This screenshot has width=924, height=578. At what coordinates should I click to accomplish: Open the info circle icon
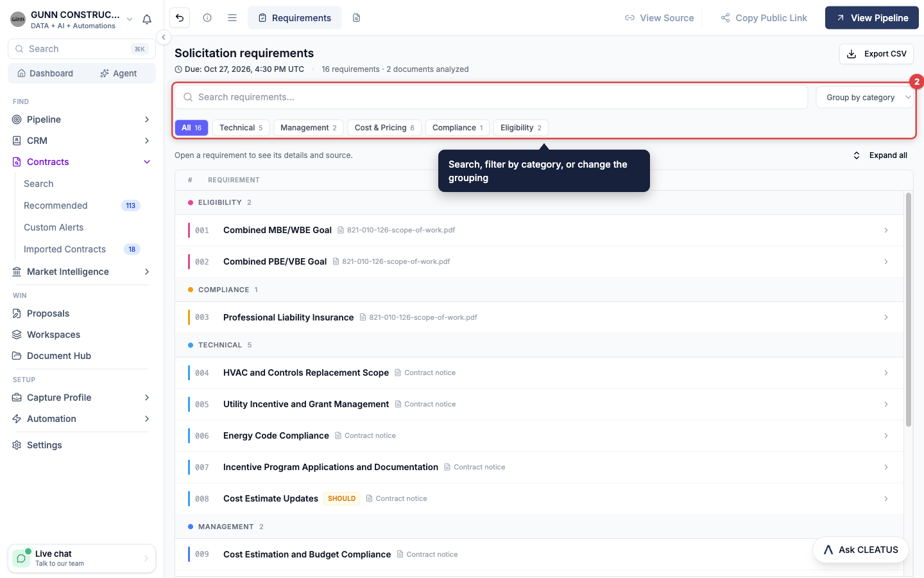[x=207, y=18]
